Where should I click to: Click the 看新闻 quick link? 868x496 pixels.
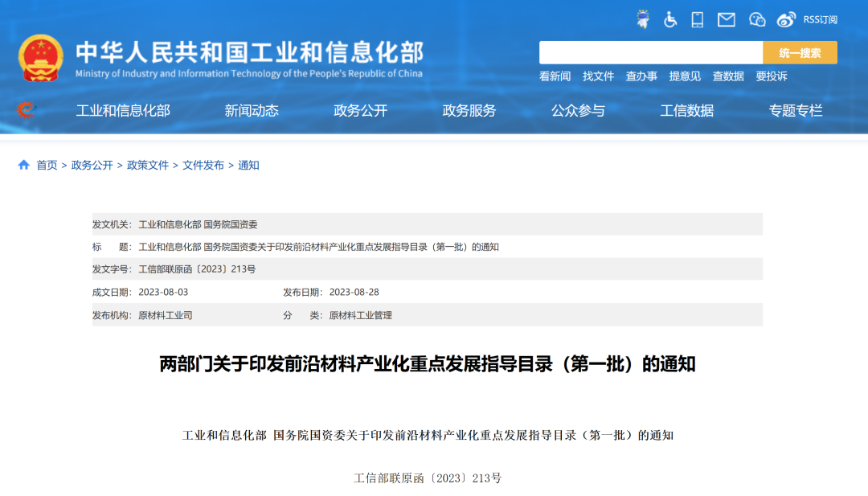[x=553, y=76]
